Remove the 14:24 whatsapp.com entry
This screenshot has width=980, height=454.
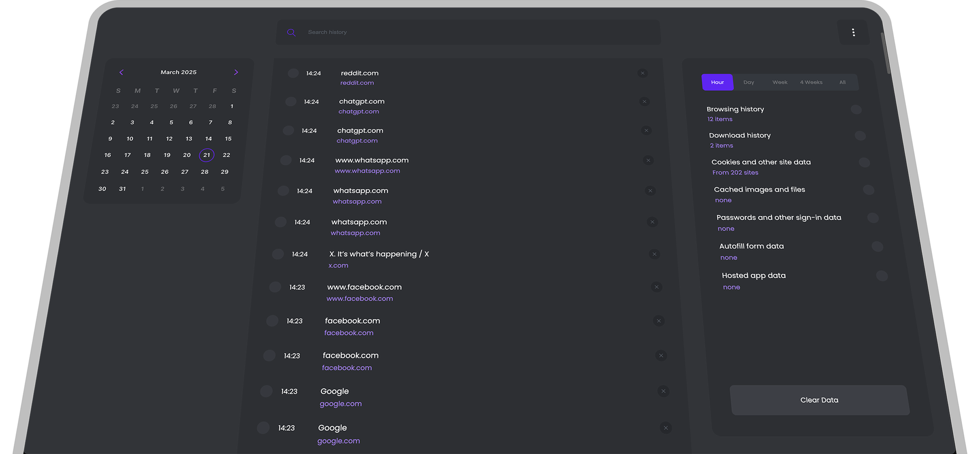pos(650,191)
